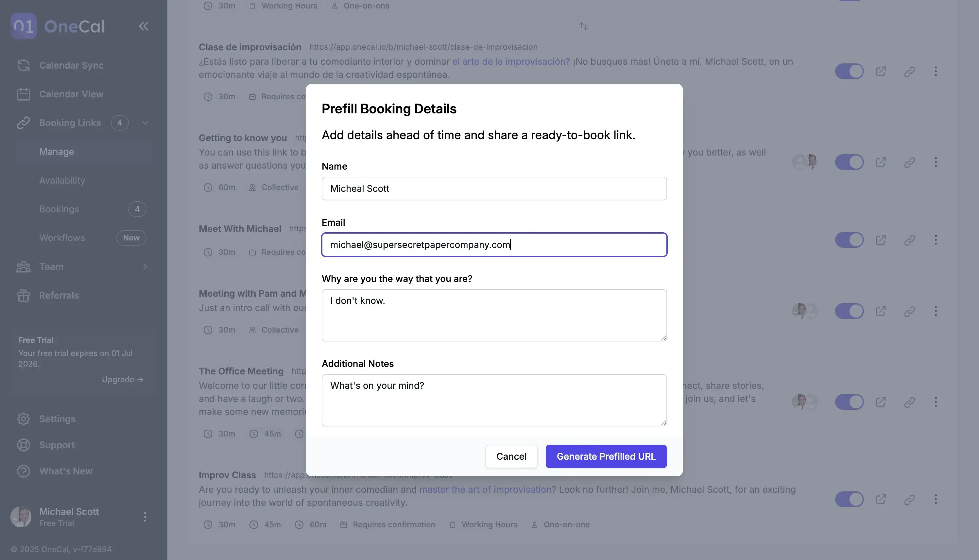Click the Generate Prefilled URL button
The height and width of the screenshot is (560, 979).
[x=606, y=456]
